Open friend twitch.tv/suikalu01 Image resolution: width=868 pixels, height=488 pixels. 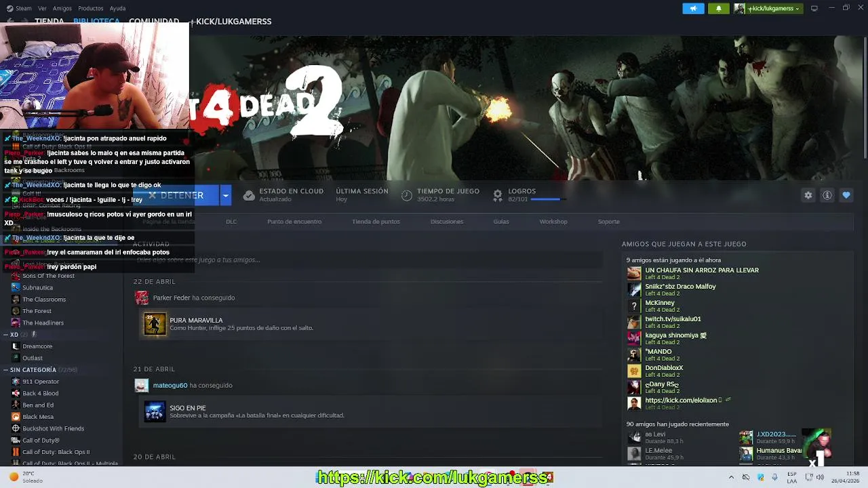click(673, 319)
